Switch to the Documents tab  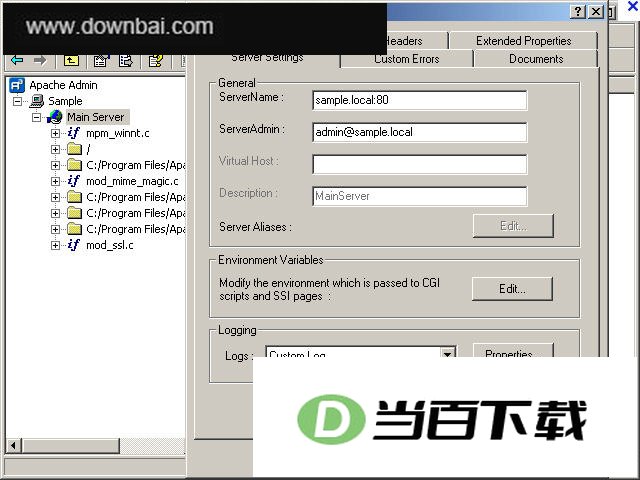[x=536, y=59]
